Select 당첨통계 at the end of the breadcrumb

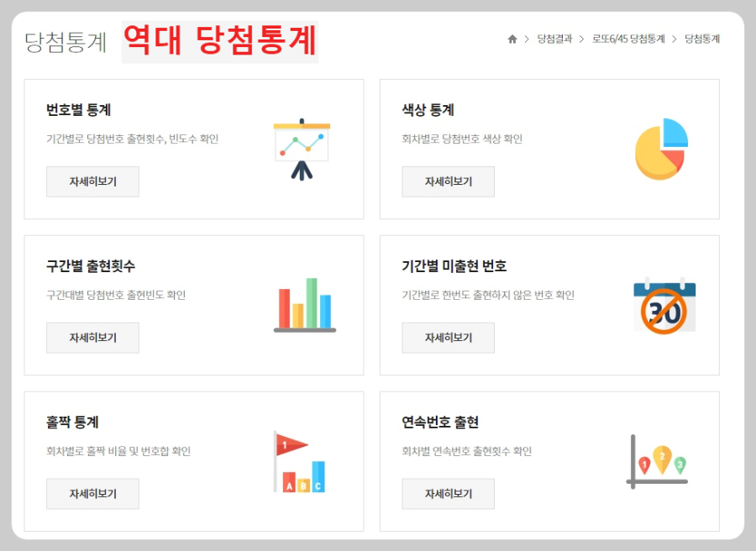[x=704, y=38]
